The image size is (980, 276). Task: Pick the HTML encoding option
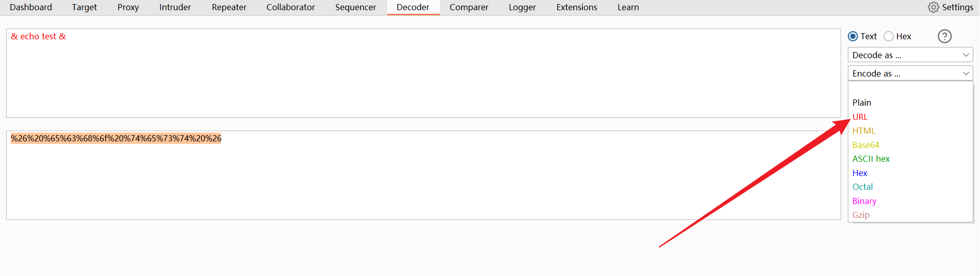[864, 131]
